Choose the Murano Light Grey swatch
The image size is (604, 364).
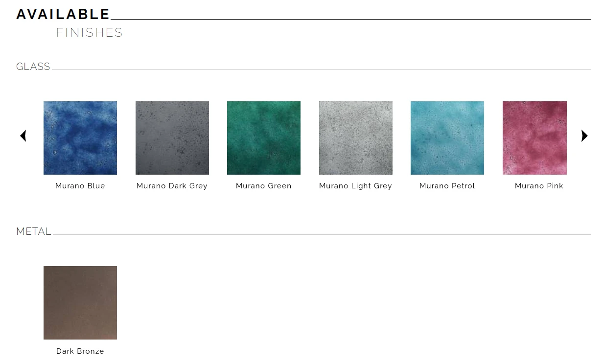[x=356, y=138]
